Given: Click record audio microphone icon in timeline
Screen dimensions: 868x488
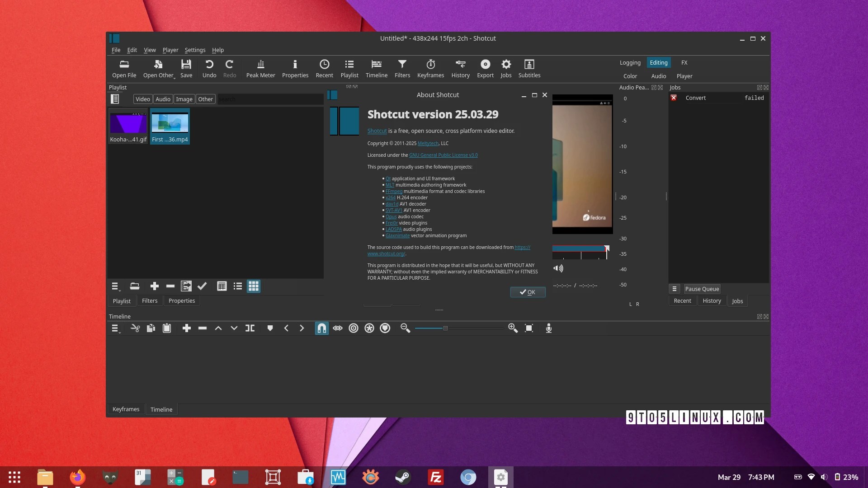Looking at the screenshot, I should [548, 328].
